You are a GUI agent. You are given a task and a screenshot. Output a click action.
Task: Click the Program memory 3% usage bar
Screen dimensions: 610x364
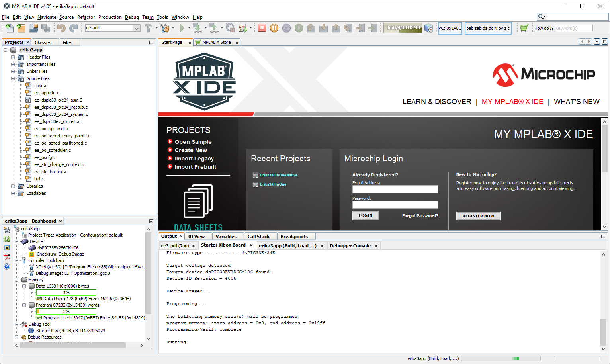point(66,311)
